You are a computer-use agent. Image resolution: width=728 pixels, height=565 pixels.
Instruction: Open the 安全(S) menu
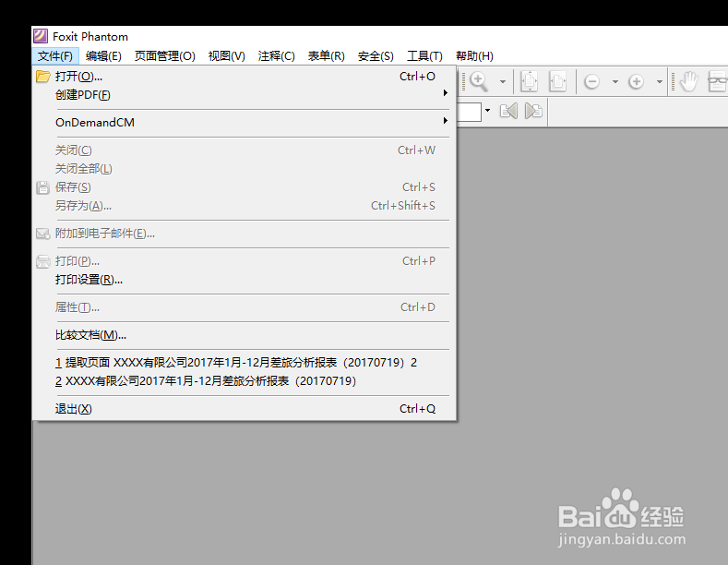coord(376,56)
